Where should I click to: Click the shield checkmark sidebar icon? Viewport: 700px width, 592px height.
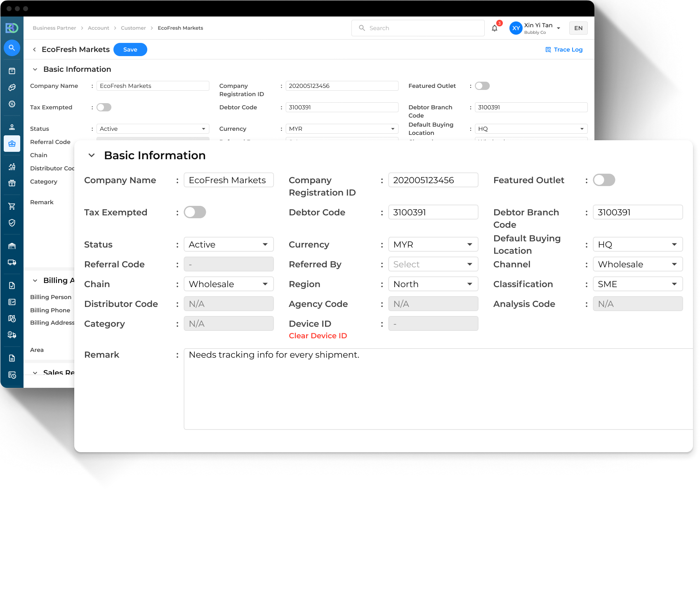(x=12, y=223)
